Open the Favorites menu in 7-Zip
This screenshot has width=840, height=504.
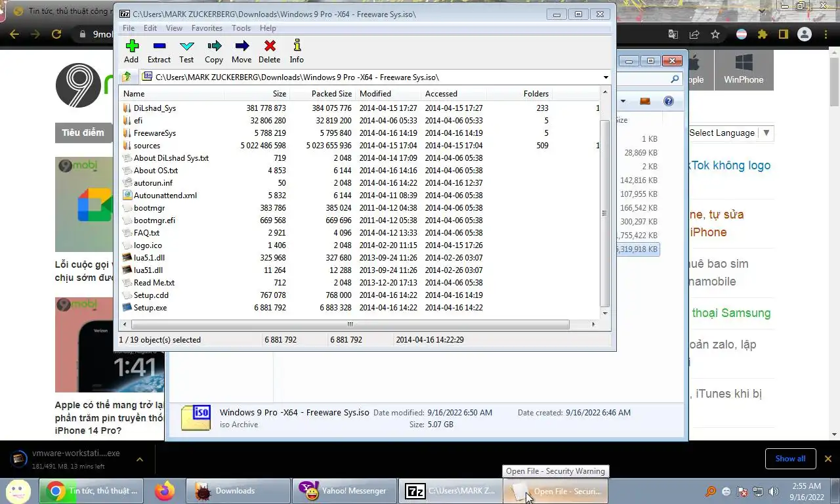tap(207, 28)
